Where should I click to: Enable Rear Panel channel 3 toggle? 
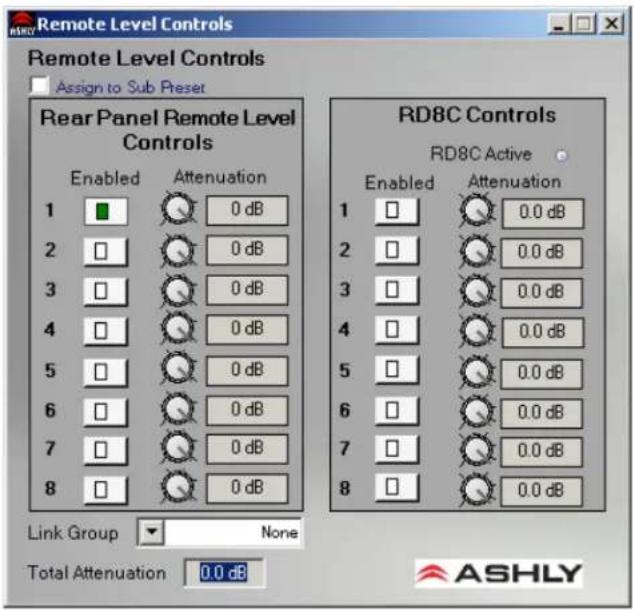click(x=105, y=291)
